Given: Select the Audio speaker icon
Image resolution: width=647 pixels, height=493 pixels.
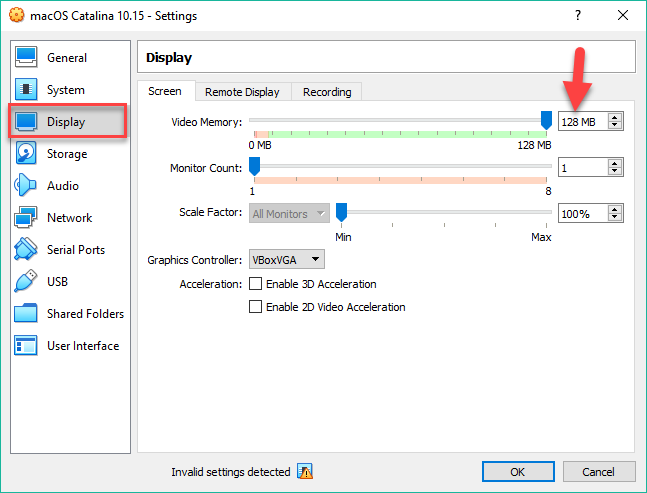Looking at the screenshot, I should [x=27, y=186].
